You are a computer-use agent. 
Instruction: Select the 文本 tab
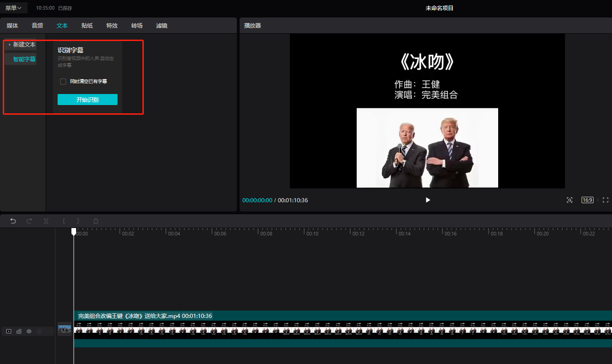tap(62, 26)
